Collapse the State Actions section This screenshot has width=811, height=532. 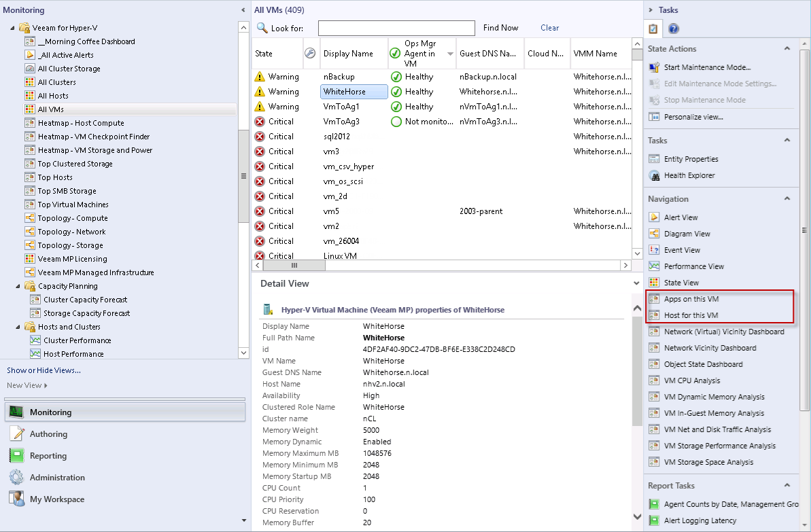(787, 49)
